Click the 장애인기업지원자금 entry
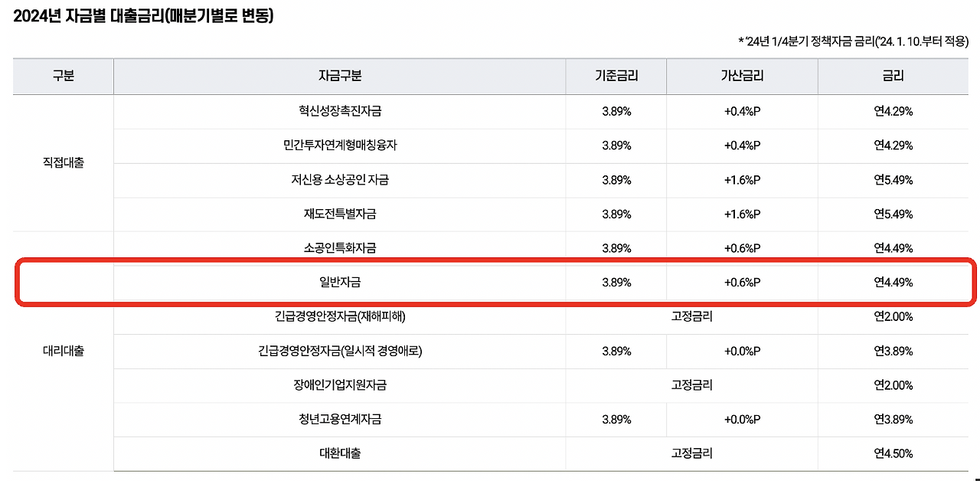980x481 pixels. point(340,385)
